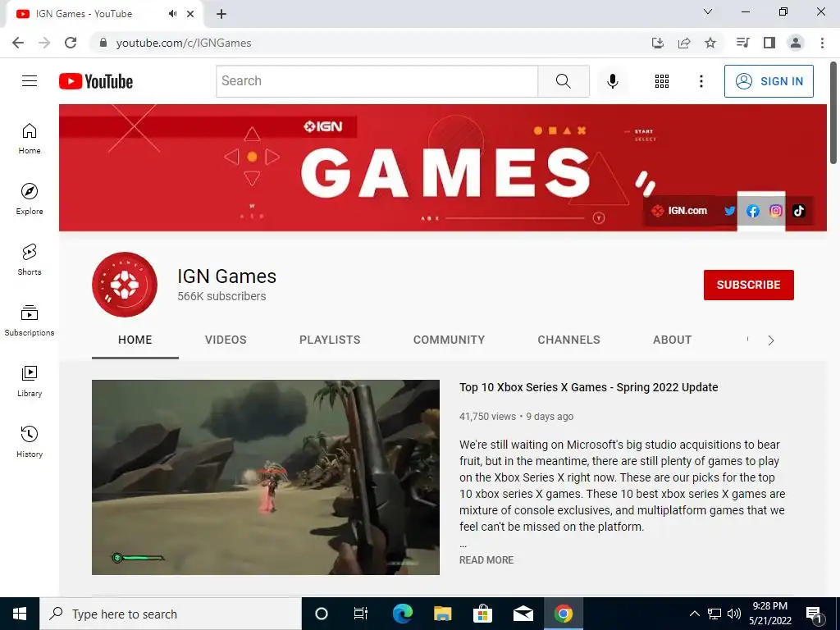Open the Top 10 Xbox Series X Games title

click(x=589, y=387)
